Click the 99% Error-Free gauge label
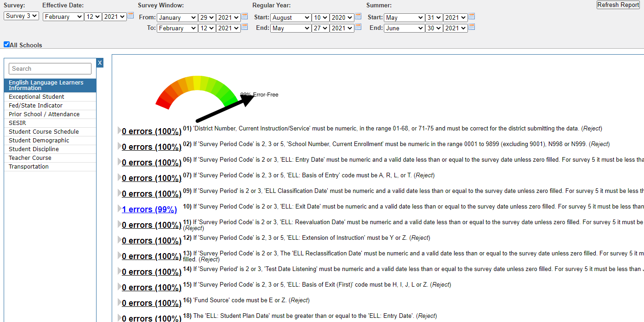This screenshot has height=322, width=644. coord(259,95)
